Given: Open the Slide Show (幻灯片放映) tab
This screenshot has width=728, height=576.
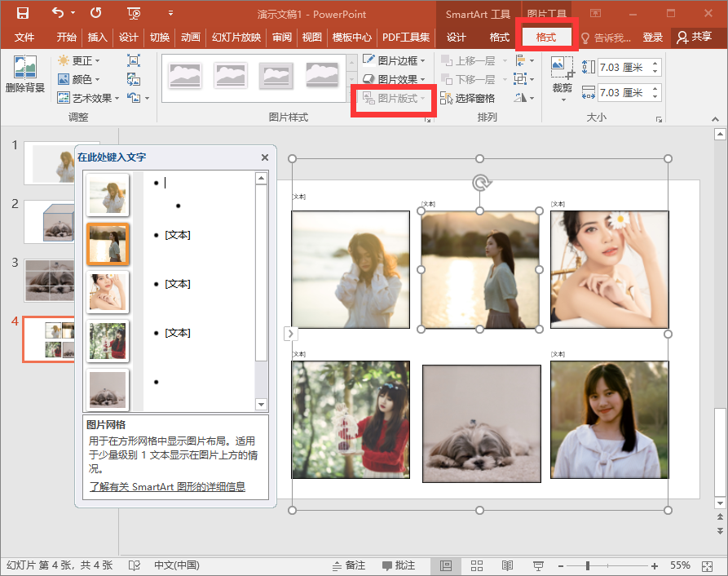Looking at the screenshot, I should pyautogui.click(x=236, y=38).
